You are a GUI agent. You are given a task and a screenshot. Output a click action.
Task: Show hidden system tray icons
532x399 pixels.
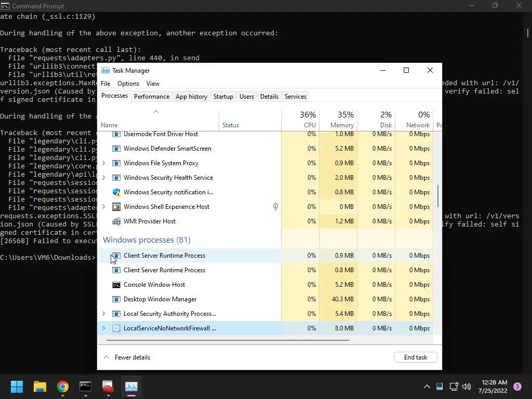pos(427,387)
